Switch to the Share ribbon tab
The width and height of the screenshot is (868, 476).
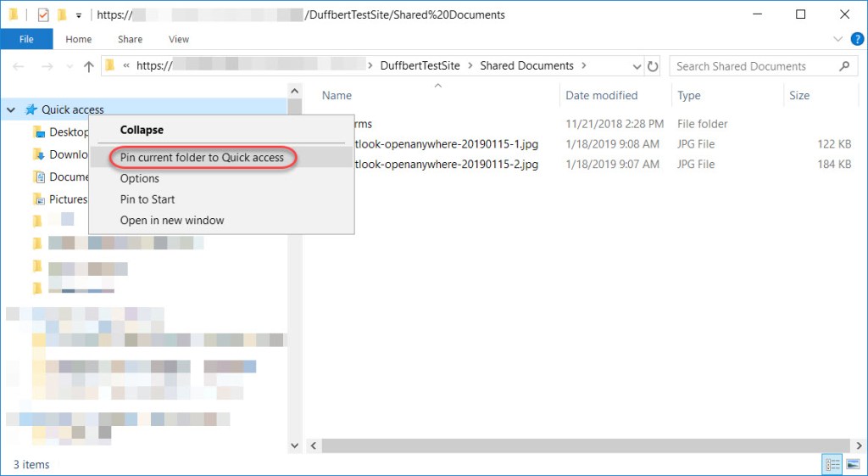click(130, 39)
